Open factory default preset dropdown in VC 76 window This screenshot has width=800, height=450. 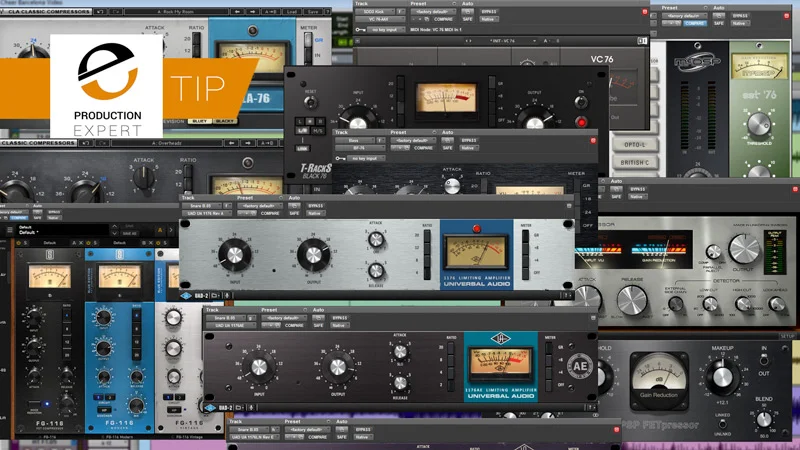[x=433, y=11]
